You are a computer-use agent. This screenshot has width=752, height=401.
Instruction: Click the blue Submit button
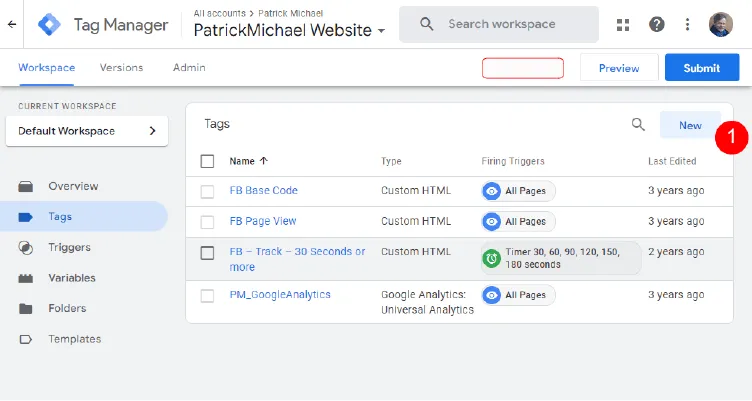pyautogui.click(x=702, y=68)
